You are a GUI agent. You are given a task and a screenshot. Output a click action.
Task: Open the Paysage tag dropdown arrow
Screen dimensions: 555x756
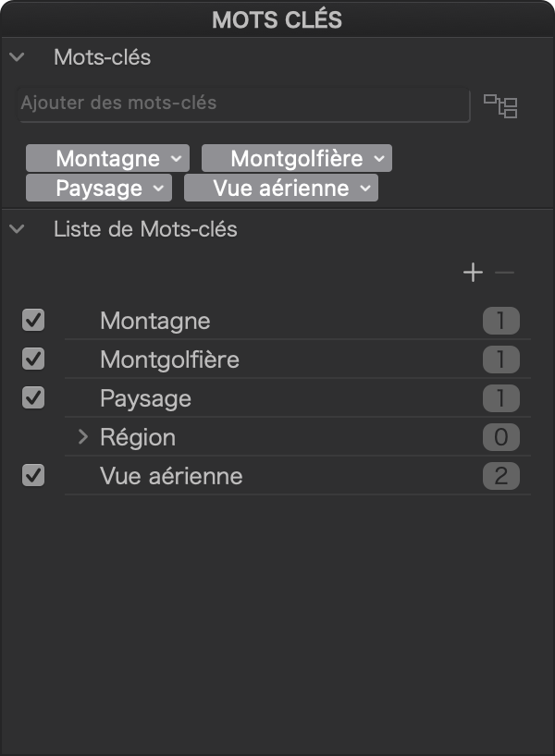[x=159, y=188]
